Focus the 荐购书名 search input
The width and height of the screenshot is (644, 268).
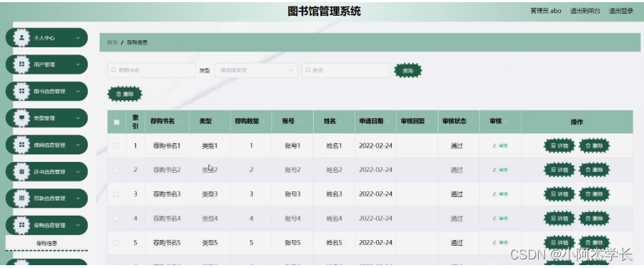click(151, 70)
